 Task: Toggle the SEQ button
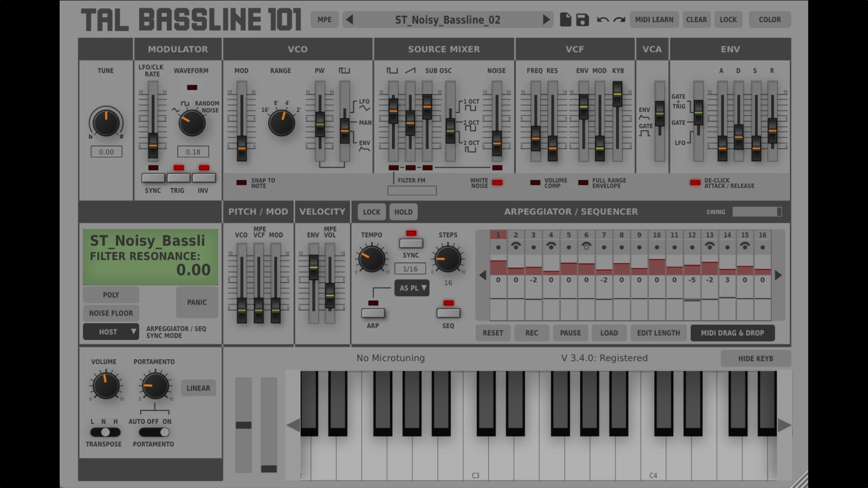[x=448, y=313]
